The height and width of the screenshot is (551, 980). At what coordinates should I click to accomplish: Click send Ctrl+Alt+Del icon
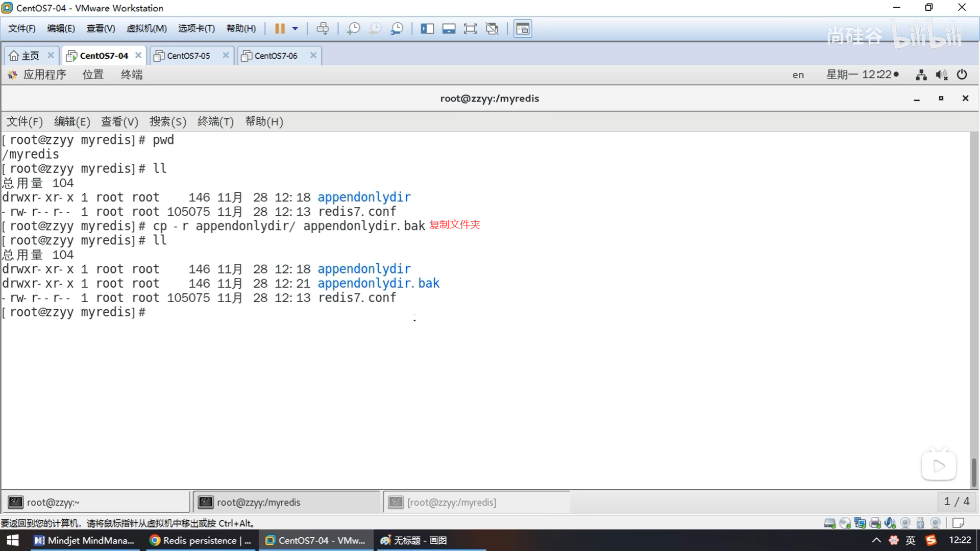pyautogui.click(x=323, y=29)
